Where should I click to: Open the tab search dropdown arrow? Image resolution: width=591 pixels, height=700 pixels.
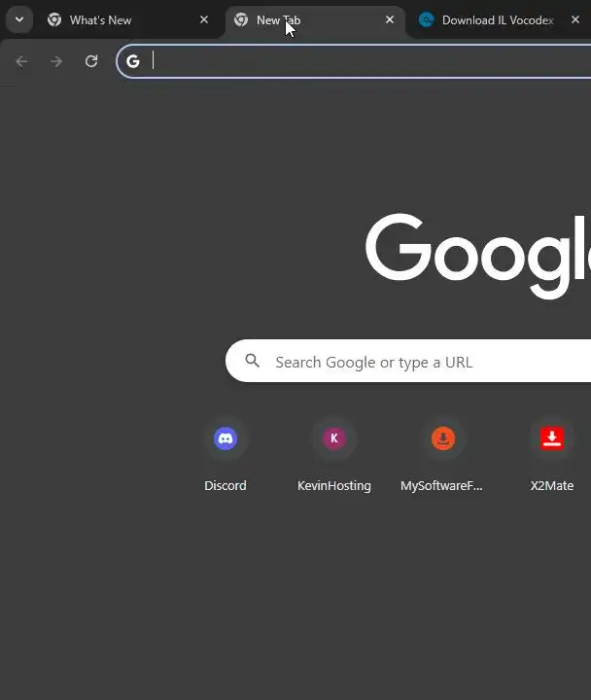(19, 19)
